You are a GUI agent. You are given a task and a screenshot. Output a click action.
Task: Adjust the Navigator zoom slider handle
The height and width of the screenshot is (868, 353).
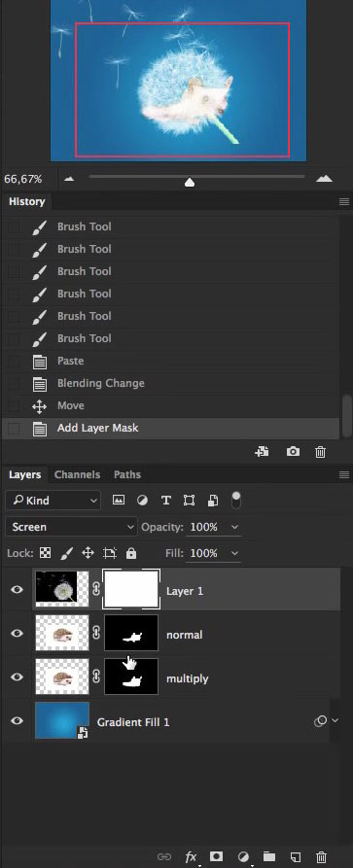pos(190,182)
